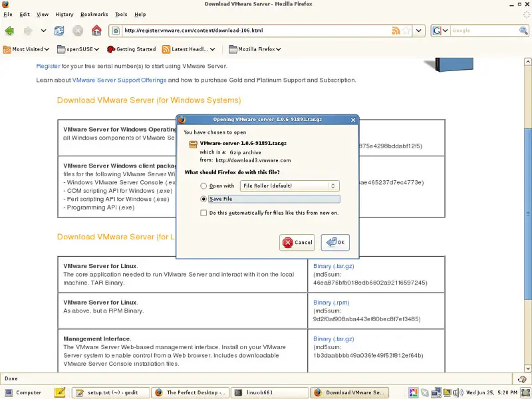Click the greyed-out Stop loading button
The width and height of the screenshot is (532, 399).
click(78, 31)
